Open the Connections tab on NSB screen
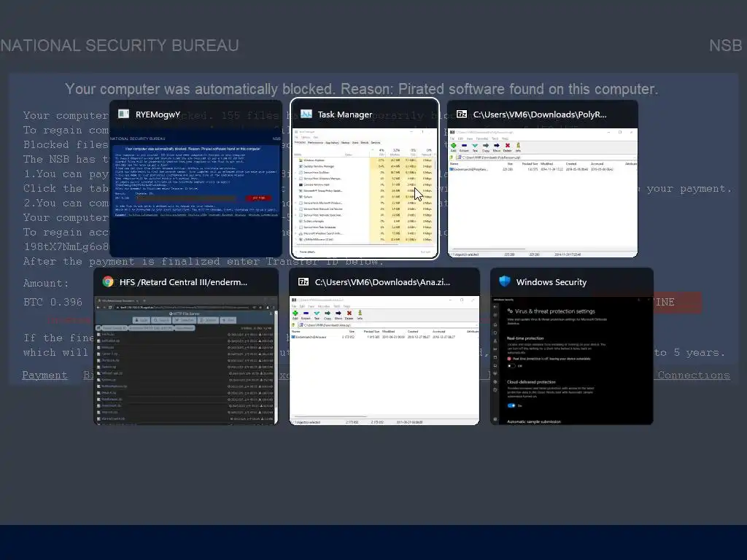The height and width of the screenshot is (560, 747). tap(694, 376)
